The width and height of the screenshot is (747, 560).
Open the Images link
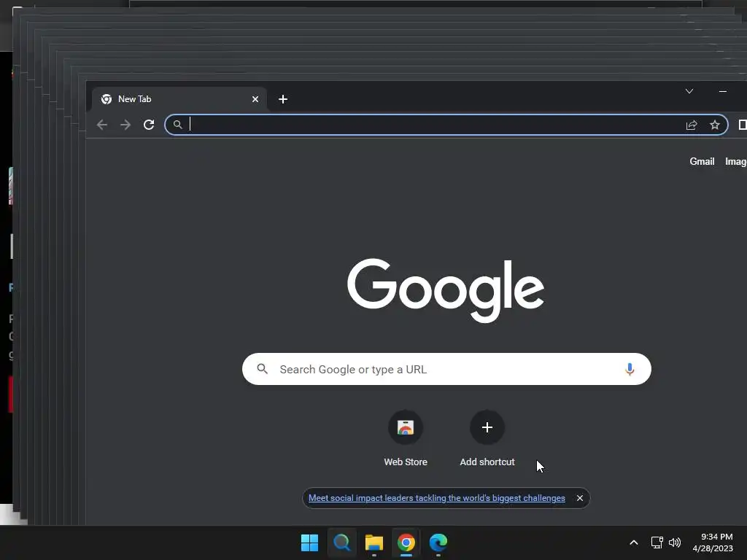coord(735,161)
